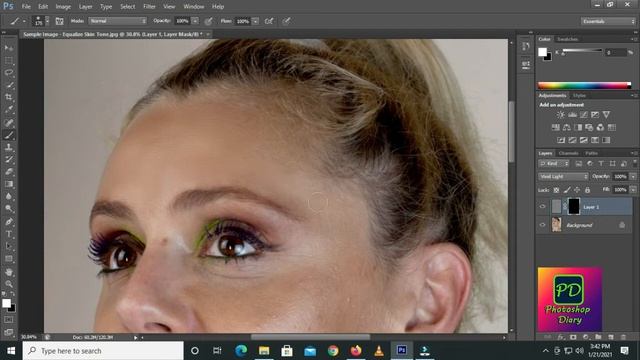Open the Vivid Light blend mode dropdown

tap(563, 177)
